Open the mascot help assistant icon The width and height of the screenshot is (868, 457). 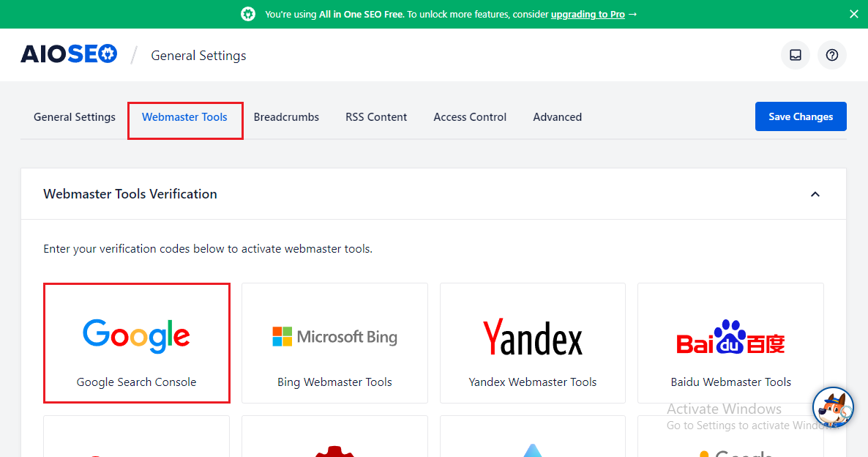click(x=834, y=408)
